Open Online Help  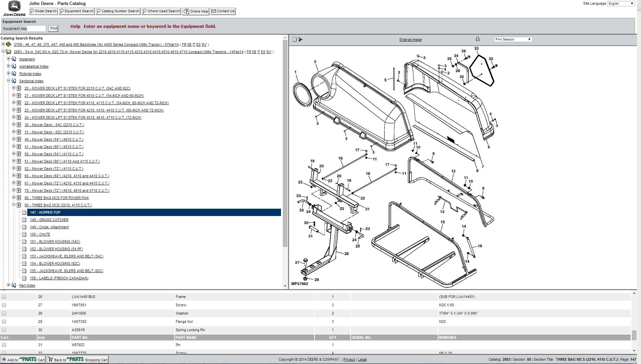tap(196, 11)
